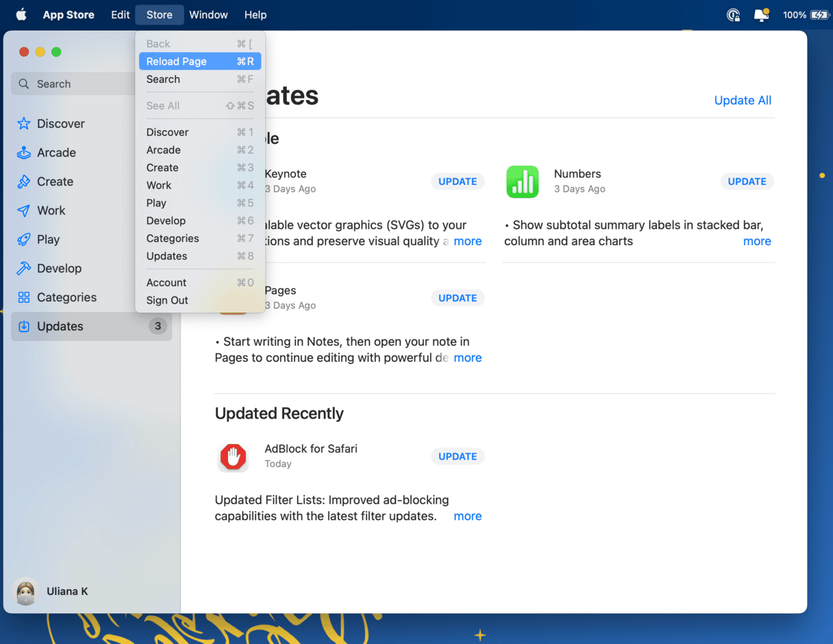Click the Updates badge showing 3
The image size is (833, 644).
coord(158,326)
